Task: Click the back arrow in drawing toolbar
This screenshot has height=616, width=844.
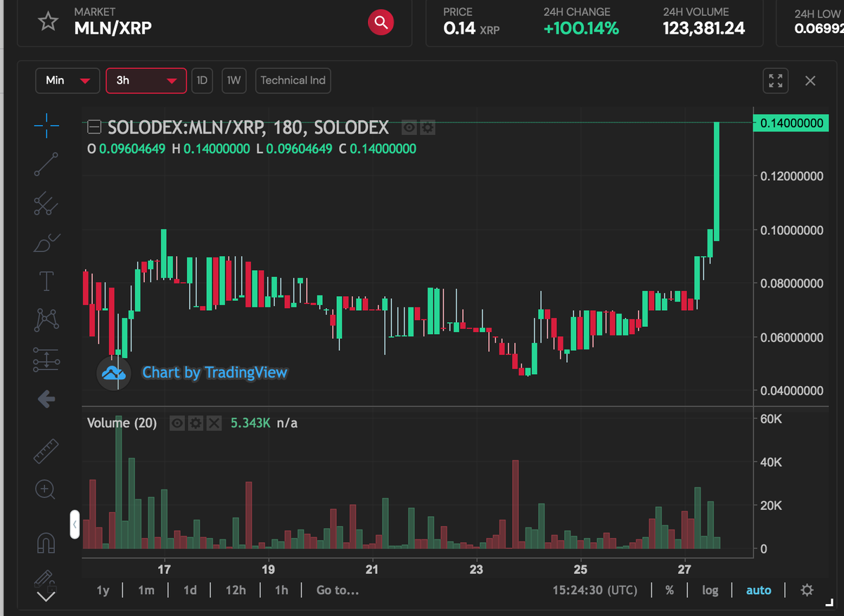Action: coord(46,399)
